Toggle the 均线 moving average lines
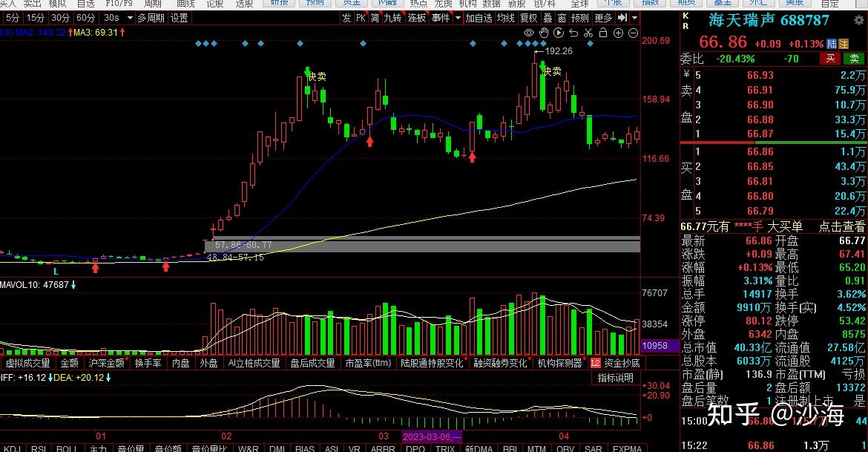This screenshot has width=868, height=452. coord(505,18)
